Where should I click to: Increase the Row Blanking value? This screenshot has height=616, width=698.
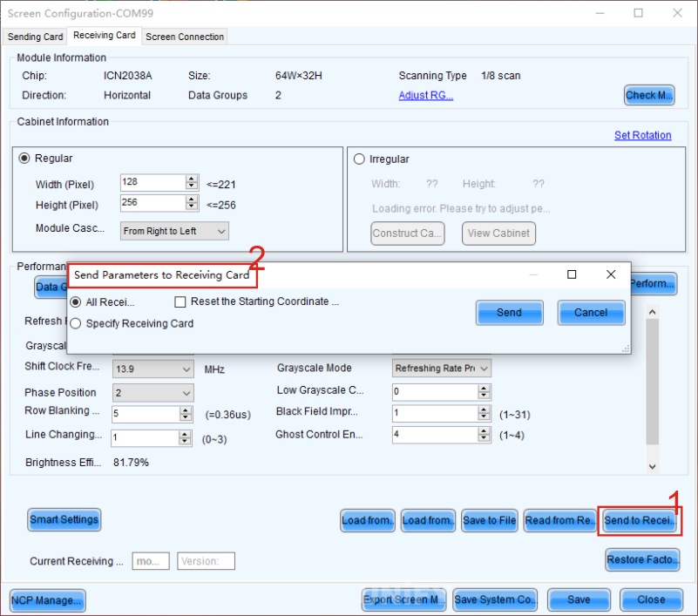point(186,410)
